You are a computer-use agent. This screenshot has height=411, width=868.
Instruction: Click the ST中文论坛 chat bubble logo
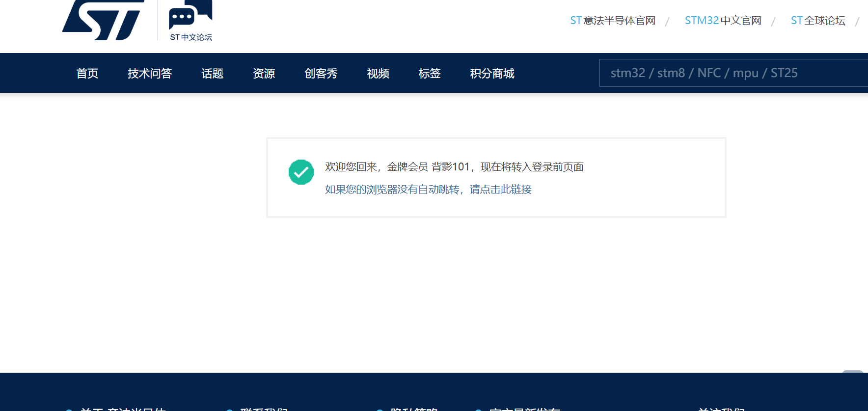pyautogui.click(x=190, y=21)
